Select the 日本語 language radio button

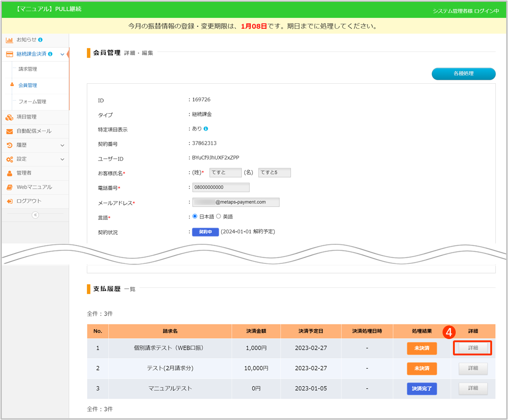point(195,217)
